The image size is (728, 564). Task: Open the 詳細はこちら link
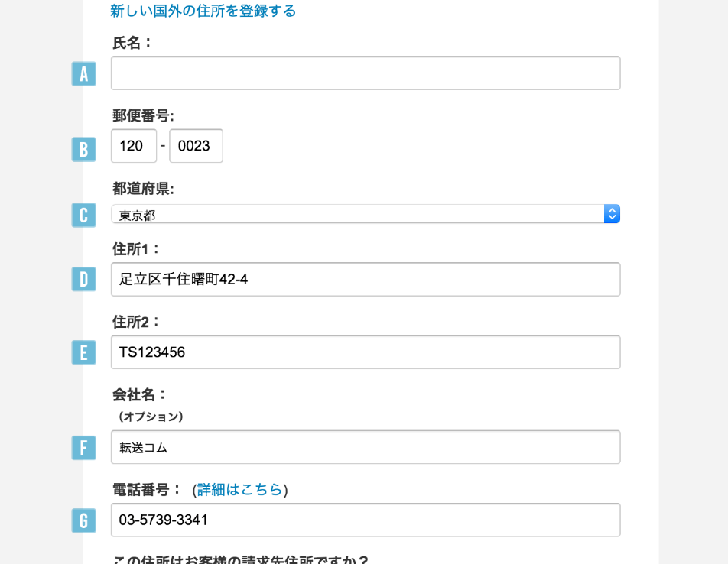(239, 489)
